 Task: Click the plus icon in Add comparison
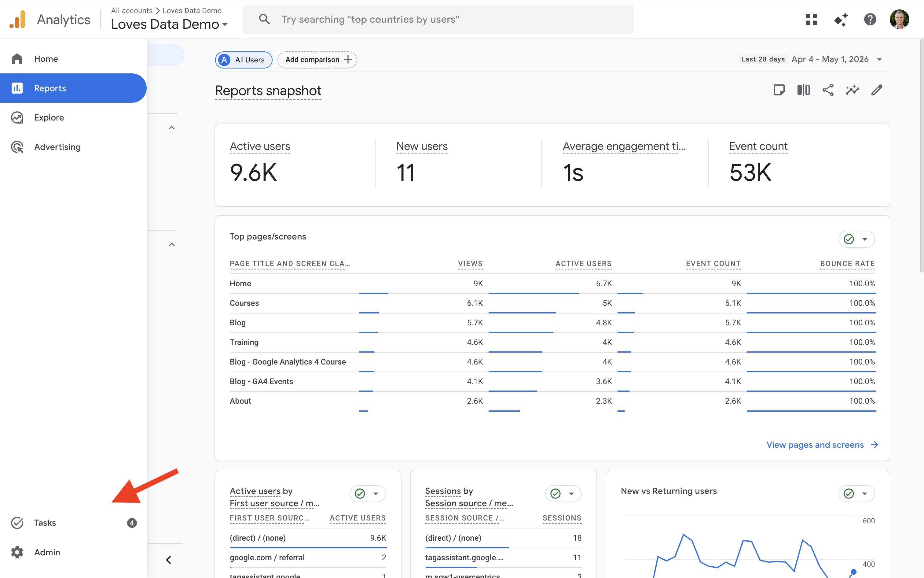click(348, 60)
